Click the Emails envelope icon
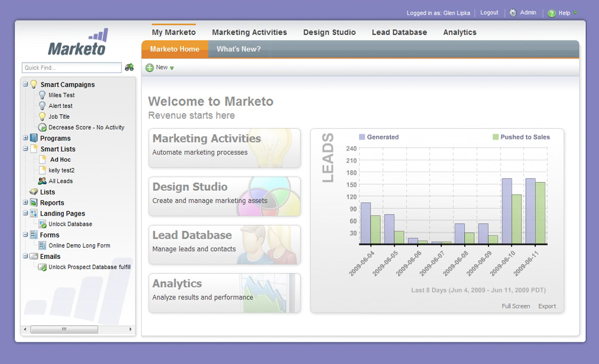Screen dimensions: 599x364 point(33,256)
